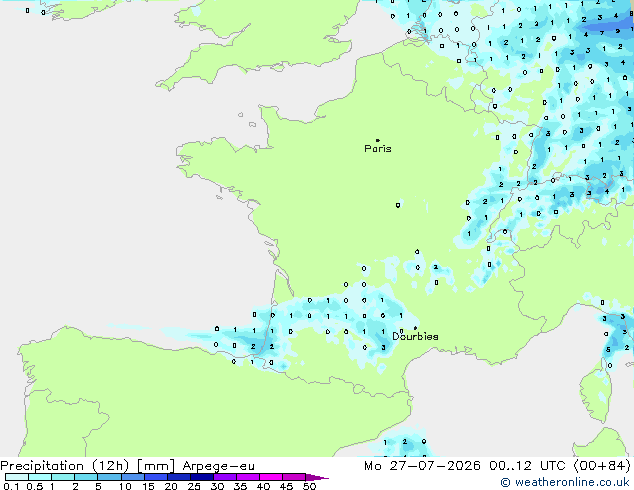Select the 0.5–1 mm legend swatch
The width and height of the screenshot is (634, 490).
click(40, 477)
